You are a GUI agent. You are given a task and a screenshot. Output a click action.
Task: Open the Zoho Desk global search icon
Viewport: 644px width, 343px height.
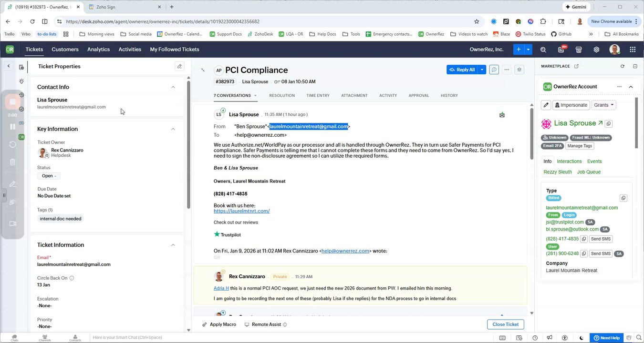(x=543, y=50)
